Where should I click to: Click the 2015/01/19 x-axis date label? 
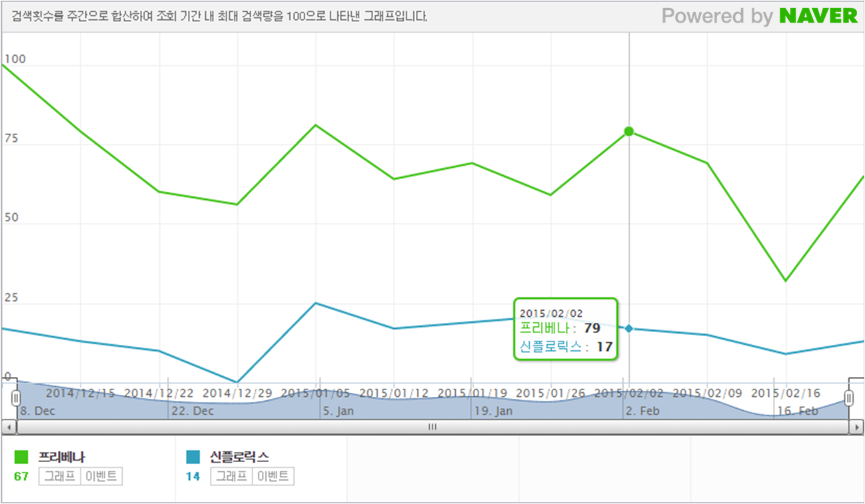(472, 393)
